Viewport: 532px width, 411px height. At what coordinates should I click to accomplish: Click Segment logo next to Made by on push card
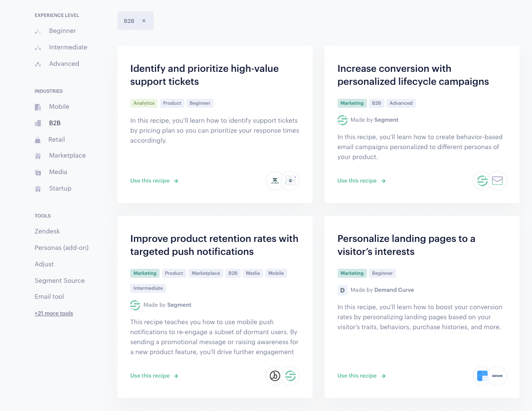135,305
